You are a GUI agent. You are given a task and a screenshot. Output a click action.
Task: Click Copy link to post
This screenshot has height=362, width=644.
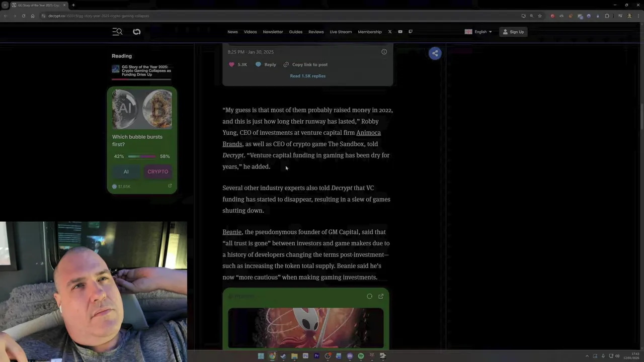[x=310, y=64]
